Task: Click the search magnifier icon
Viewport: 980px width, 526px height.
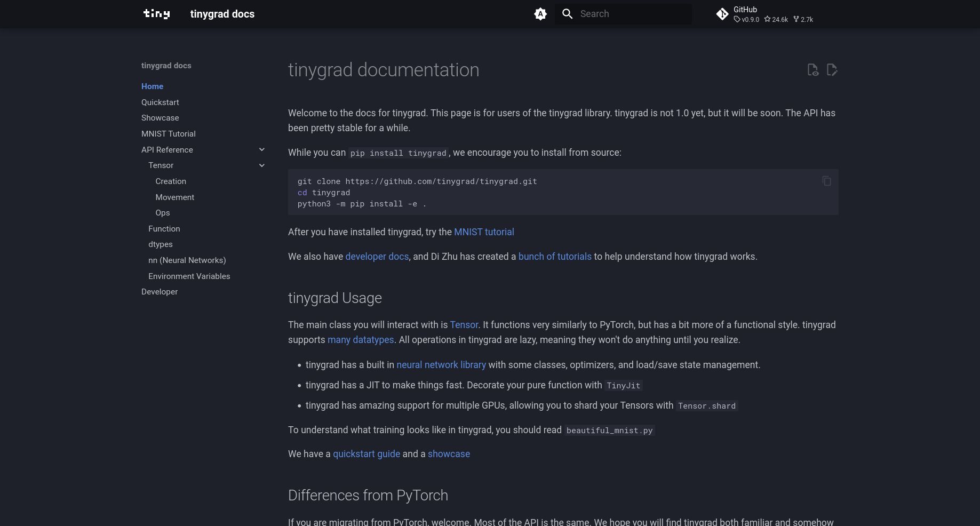Action: point(567,14)
